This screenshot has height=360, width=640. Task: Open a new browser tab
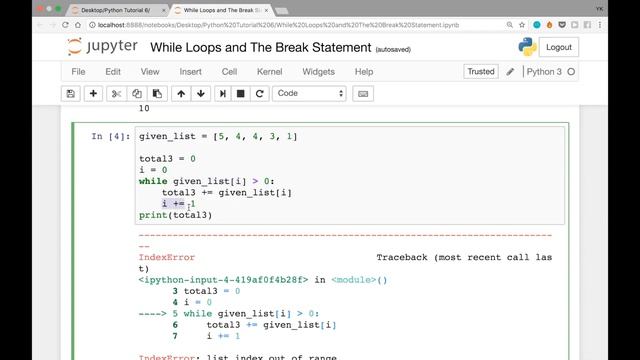tap(282, 11)
